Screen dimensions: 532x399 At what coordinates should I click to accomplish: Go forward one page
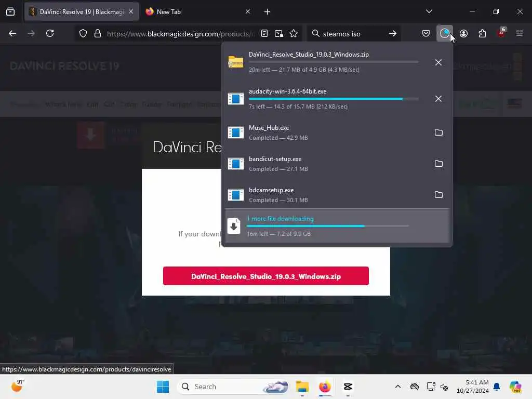(31, 34)
